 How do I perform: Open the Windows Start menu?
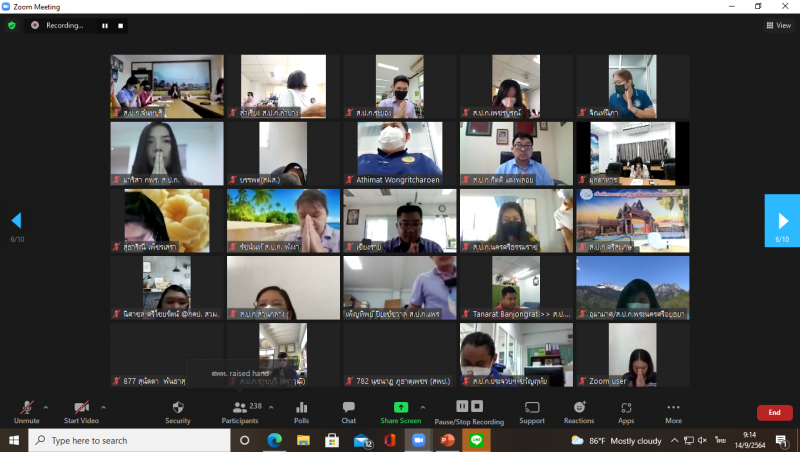coord(14,440)
